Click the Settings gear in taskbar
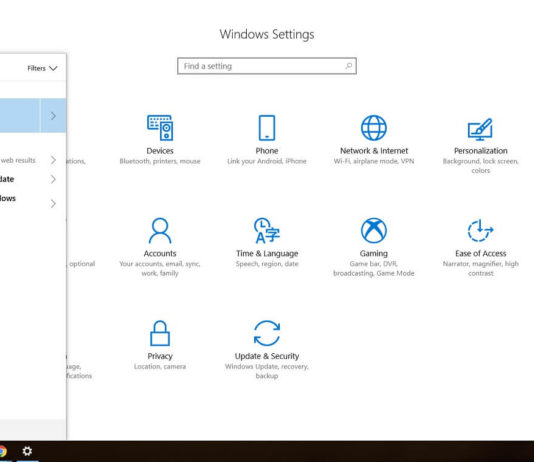The image size is (534, 462). tap(27, 451)
